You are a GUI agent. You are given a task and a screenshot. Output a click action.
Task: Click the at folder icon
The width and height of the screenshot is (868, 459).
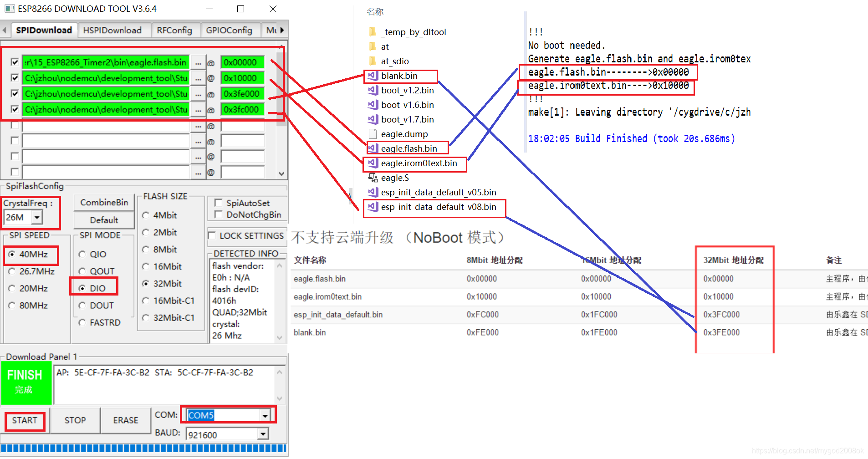[x=373, y=46]
